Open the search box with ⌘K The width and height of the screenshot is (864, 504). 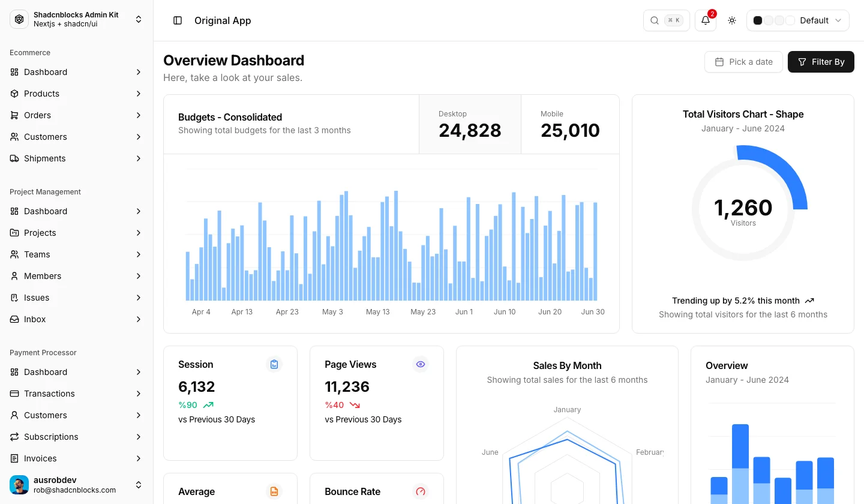pos(667,20)
